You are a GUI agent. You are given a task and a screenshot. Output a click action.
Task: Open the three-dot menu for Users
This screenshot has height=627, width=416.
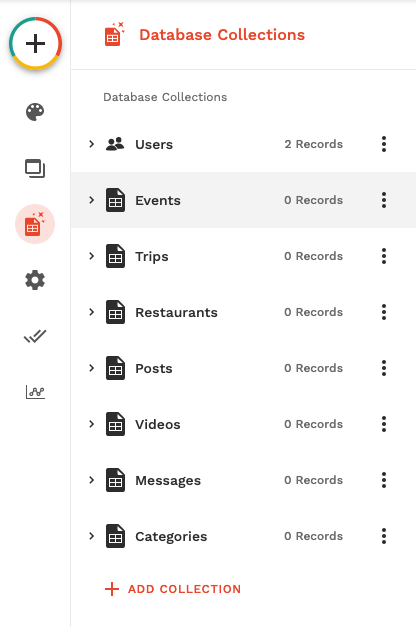click(384, 144)
